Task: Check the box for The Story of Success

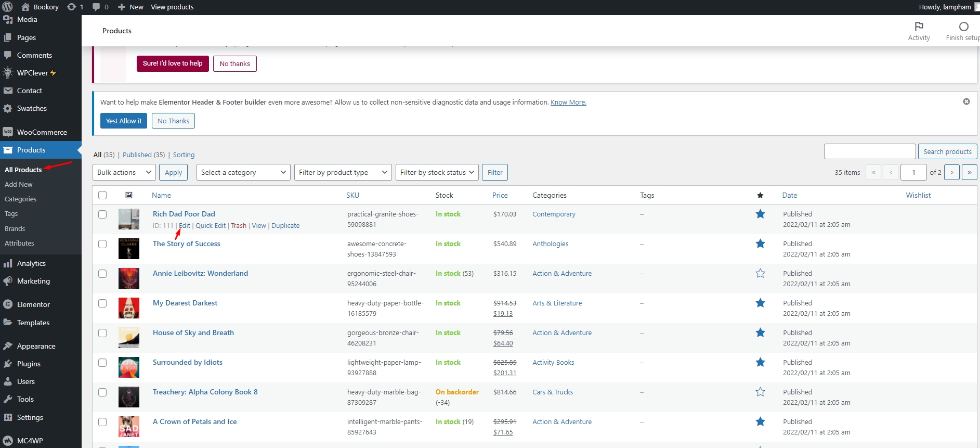Action: (102, 244)
